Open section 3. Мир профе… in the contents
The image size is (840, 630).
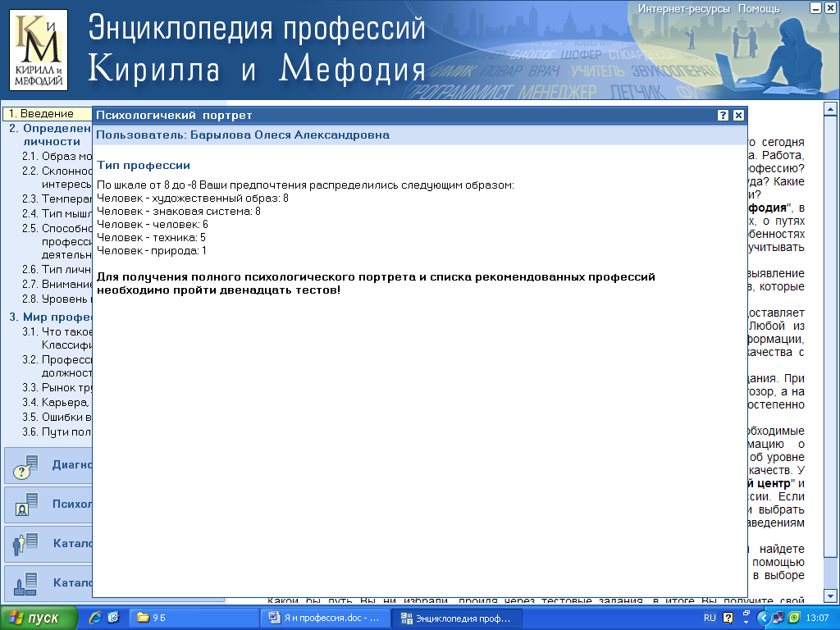pyautogui.click(x=50, y=317)
